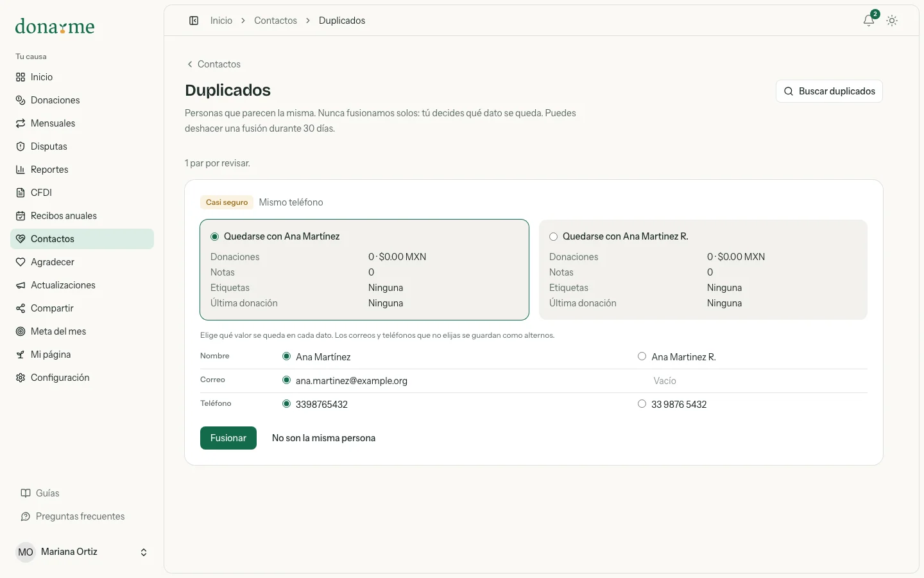Click the Disputas shield icon
The height and width of the screenshot is (578, 924).
(21, 146)
